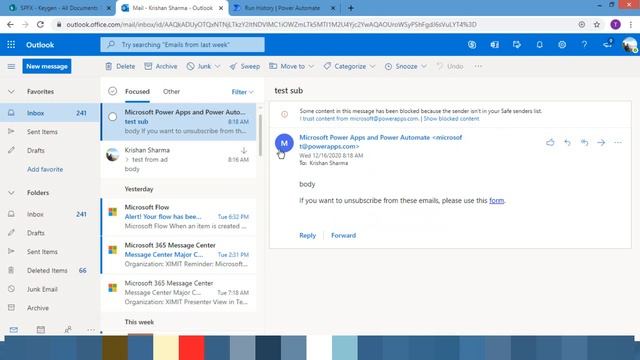Select all messages circle checkbox
The height and width of the screenshot is (360, 640).
[x=113, y=91]
